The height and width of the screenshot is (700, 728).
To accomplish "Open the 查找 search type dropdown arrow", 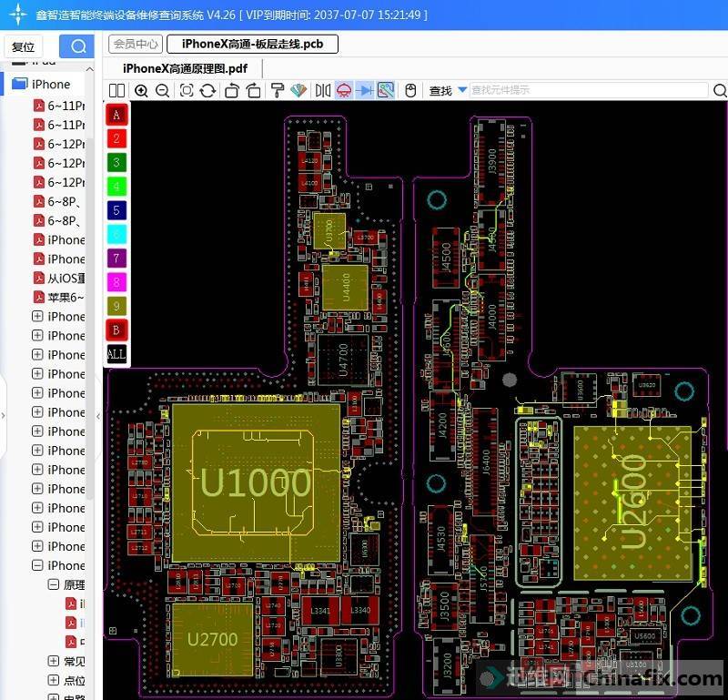I will 462,90.
